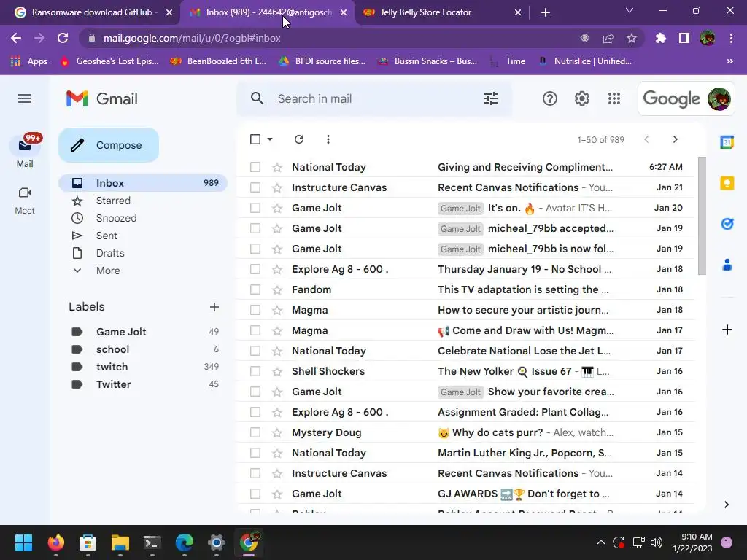Open the Meet section
Viewport: 747px width, 560px height.
coord(25,200)
